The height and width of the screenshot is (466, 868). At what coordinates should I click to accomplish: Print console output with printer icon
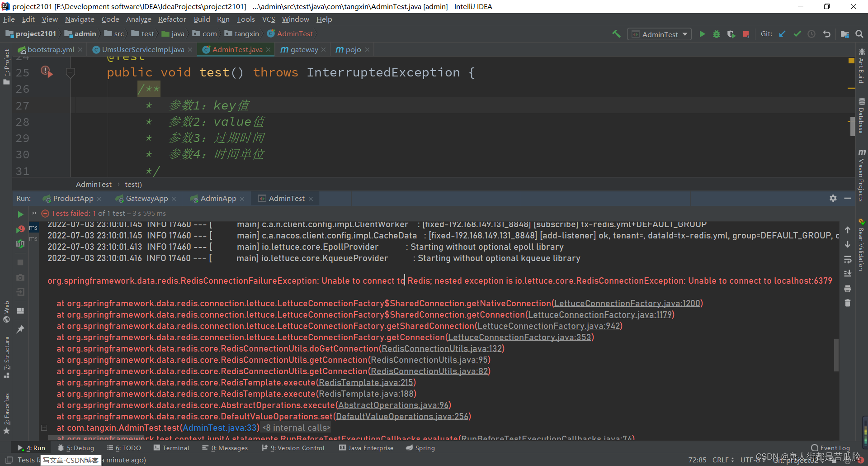point(848,289)
